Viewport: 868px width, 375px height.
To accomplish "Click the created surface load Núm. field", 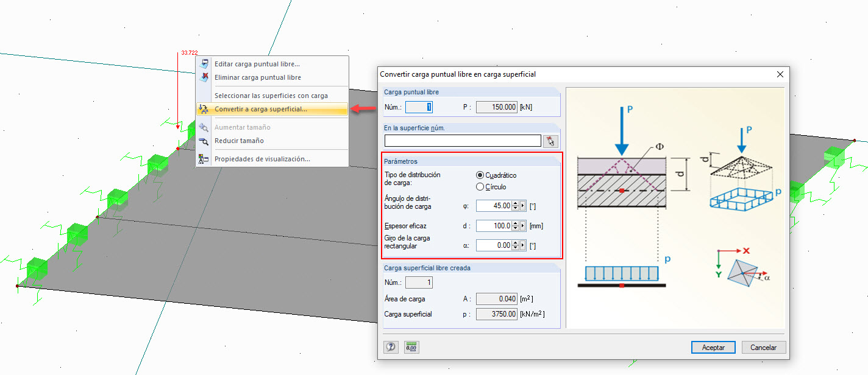I will click(x=419, y=282).
